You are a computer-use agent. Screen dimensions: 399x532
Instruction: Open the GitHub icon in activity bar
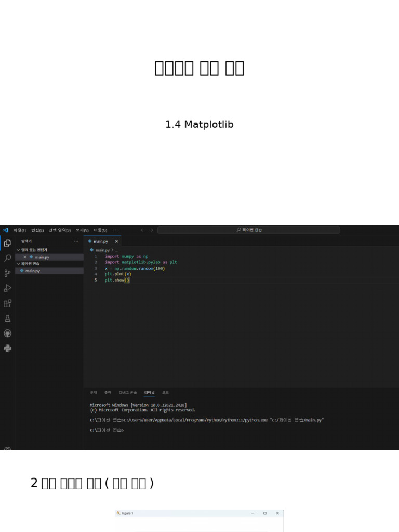click(7, 333)
